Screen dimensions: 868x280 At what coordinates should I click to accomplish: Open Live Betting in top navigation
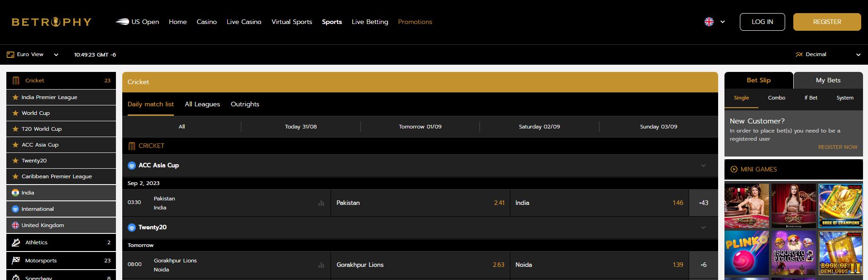(x=370, y=22)
